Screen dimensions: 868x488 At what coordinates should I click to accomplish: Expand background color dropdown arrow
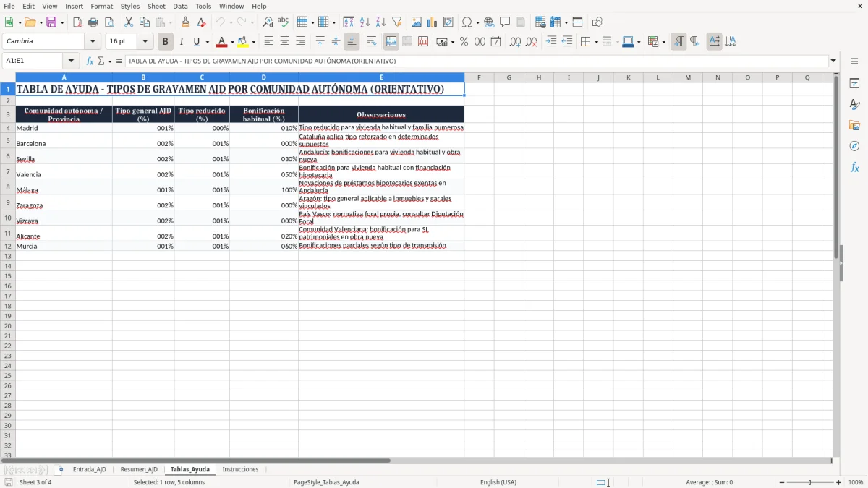point(253,42)
